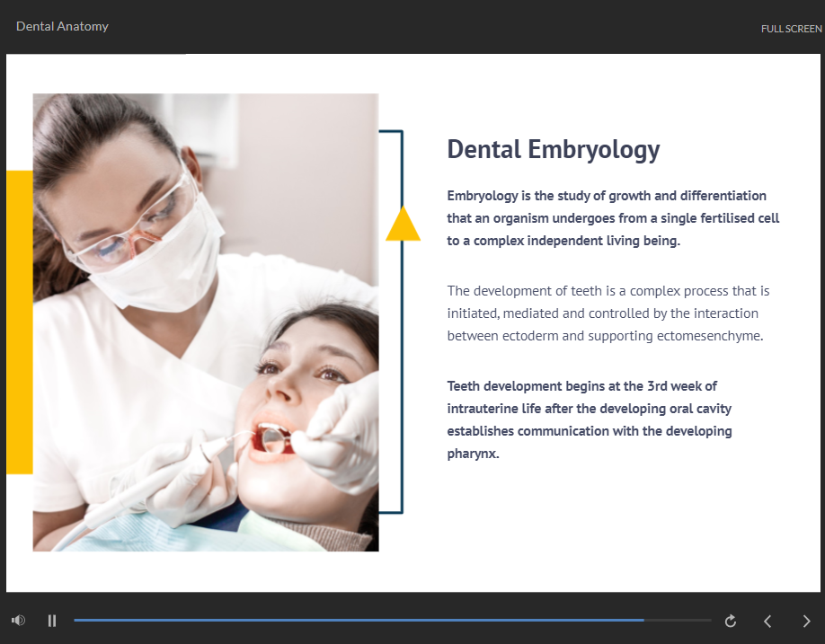Viewport: 825px width, 644px height.
Task: Advance to the next slide
Action: [807, 622]
